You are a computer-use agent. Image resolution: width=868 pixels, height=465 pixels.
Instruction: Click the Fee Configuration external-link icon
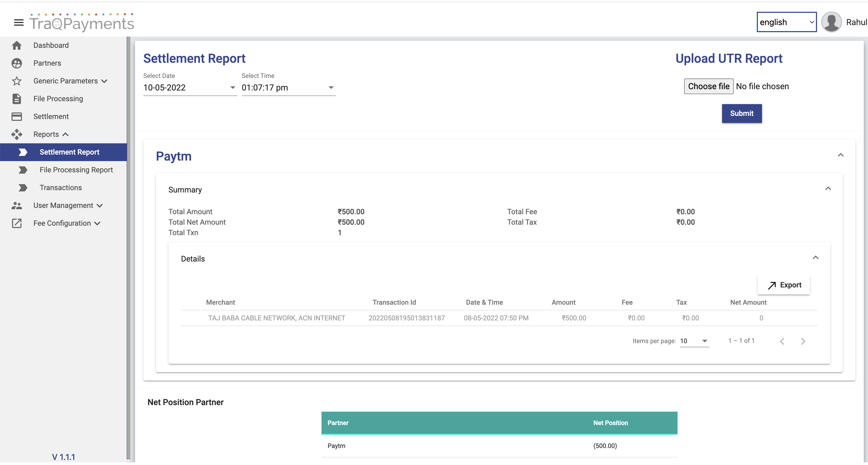tap(16, 223)
